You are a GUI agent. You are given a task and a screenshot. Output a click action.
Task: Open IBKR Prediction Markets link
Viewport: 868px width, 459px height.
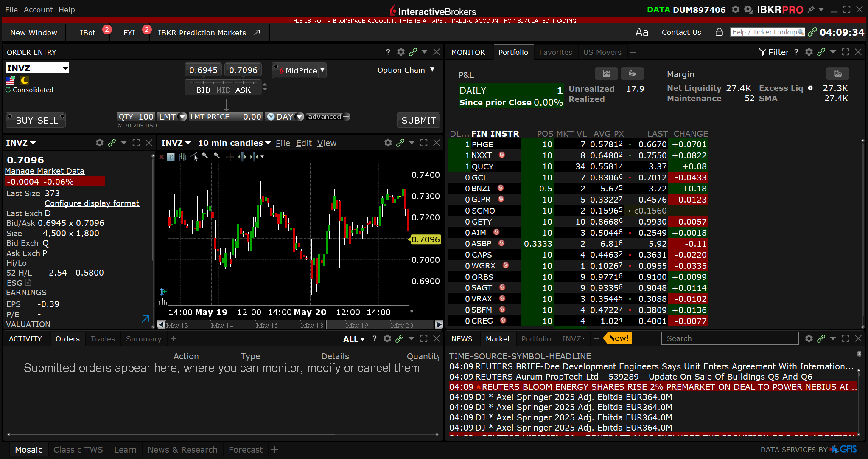coord(208,32)
